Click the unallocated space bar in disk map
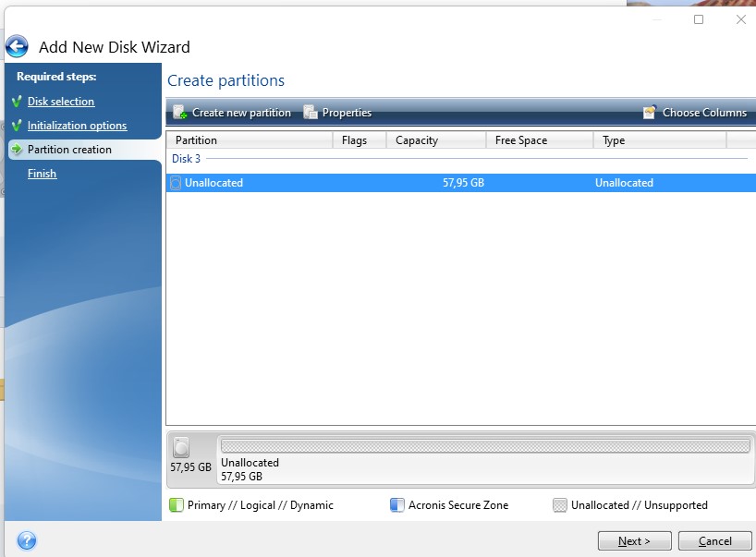The width and height of the screenshot is (756, 557). 485,446
